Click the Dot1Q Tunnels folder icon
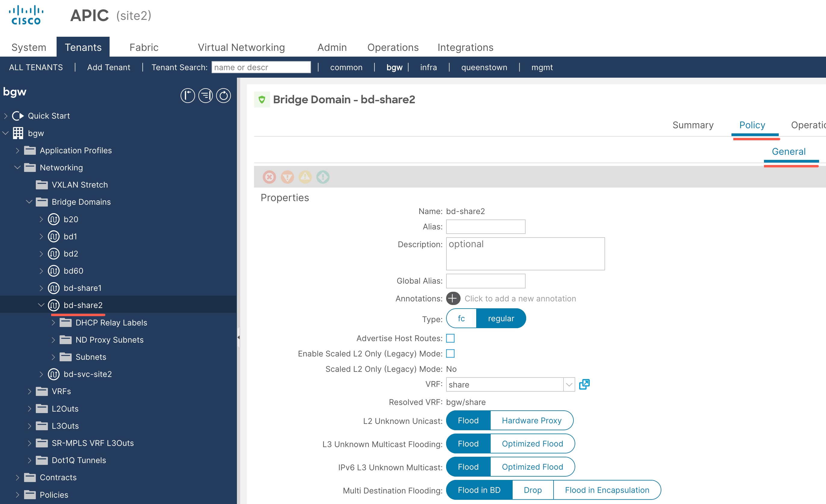 (42, 460)
